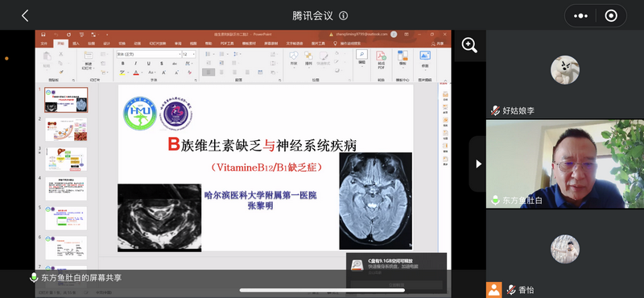This screenshot has height=298, width=644.
Task: Click the red font color button
Action: (135, 72)
